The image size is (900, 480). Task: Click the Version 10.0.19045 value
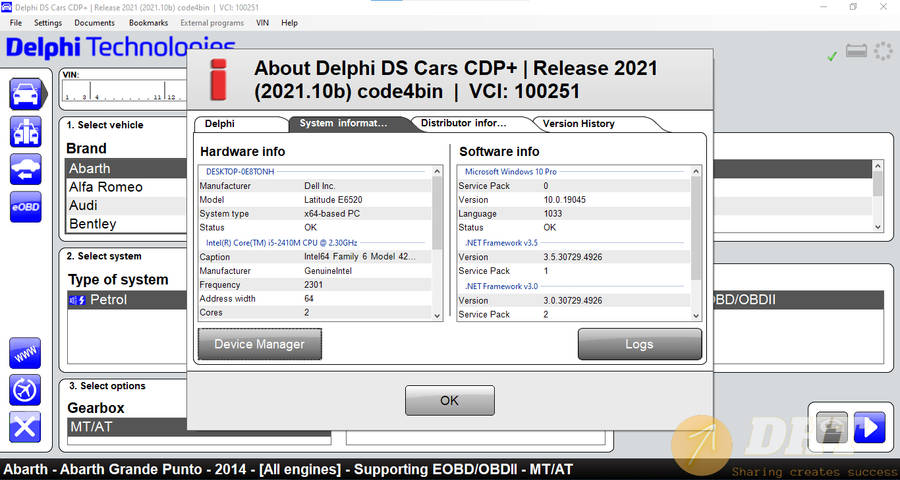(564, 200)
